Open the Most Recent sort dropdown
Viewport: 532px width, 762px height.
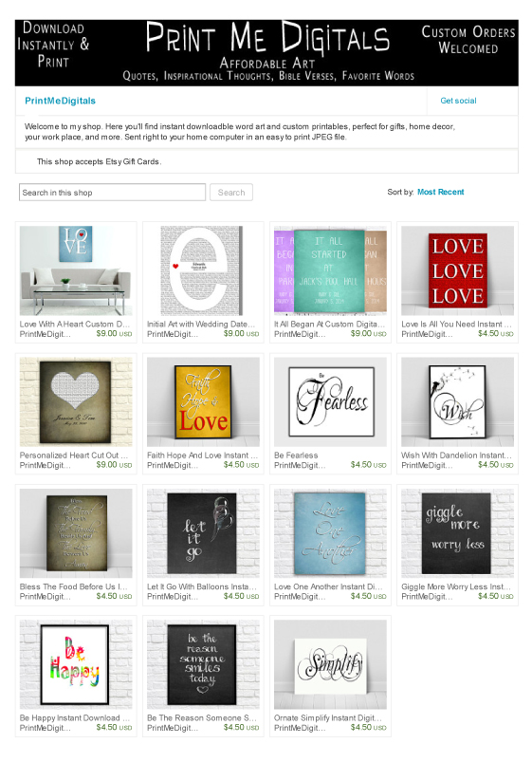(440, 192)
